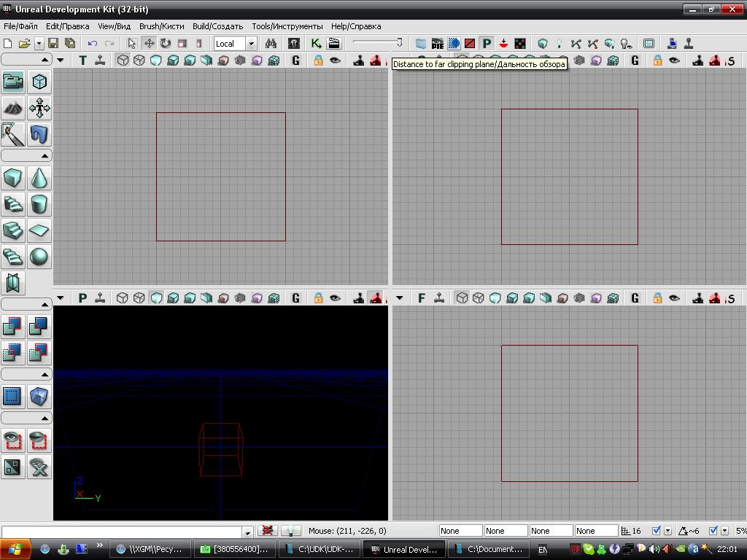The width and height of the screenshot is (747, 560).
Task: Switch to C:\UDK taskbar window
Action: tap(320, 549)
